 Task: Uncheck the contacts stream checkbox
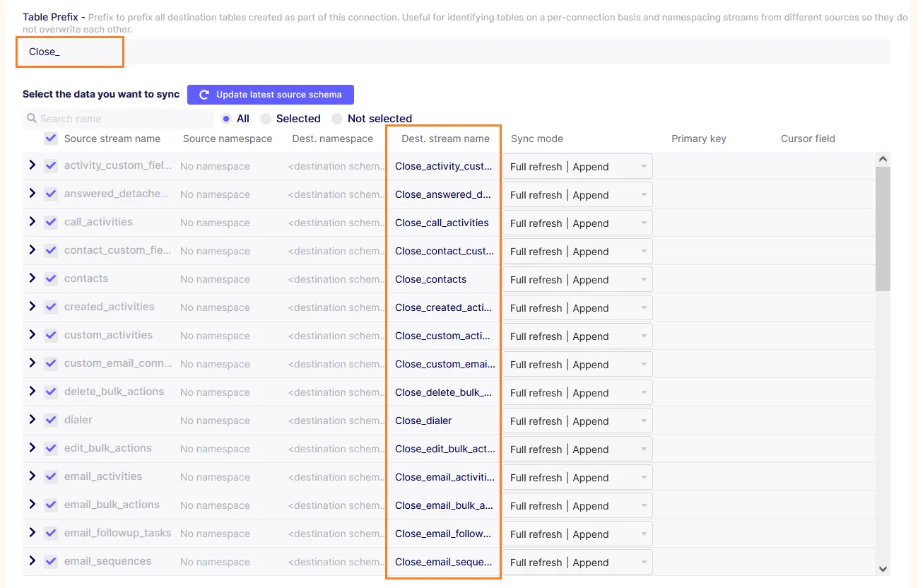[x=51, y=278]
